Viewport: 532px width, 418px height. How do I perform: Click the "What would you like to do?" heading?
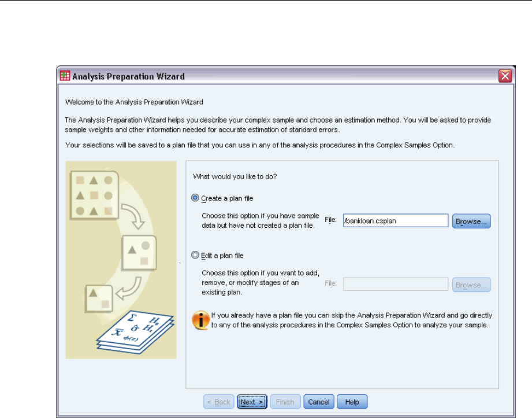click(235, 176)
